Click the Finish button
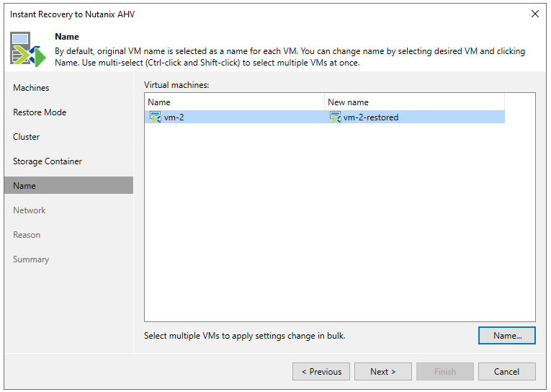This screenshot has height=392, width=551. (x=445, y=372)
